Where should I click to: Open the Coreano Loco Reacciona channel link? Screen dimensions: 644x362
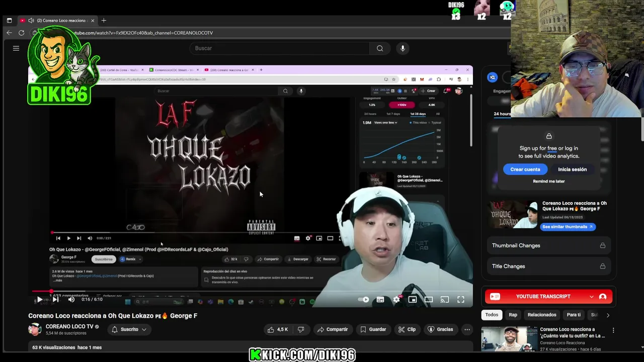point(562,343)
